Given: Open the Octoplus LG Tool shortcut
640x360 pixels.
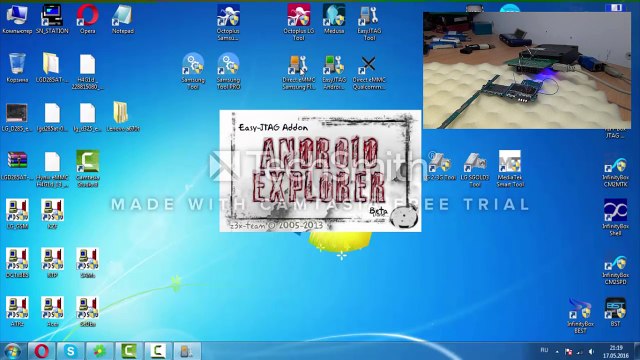Looking at the screenshot, I should [299, 22].
